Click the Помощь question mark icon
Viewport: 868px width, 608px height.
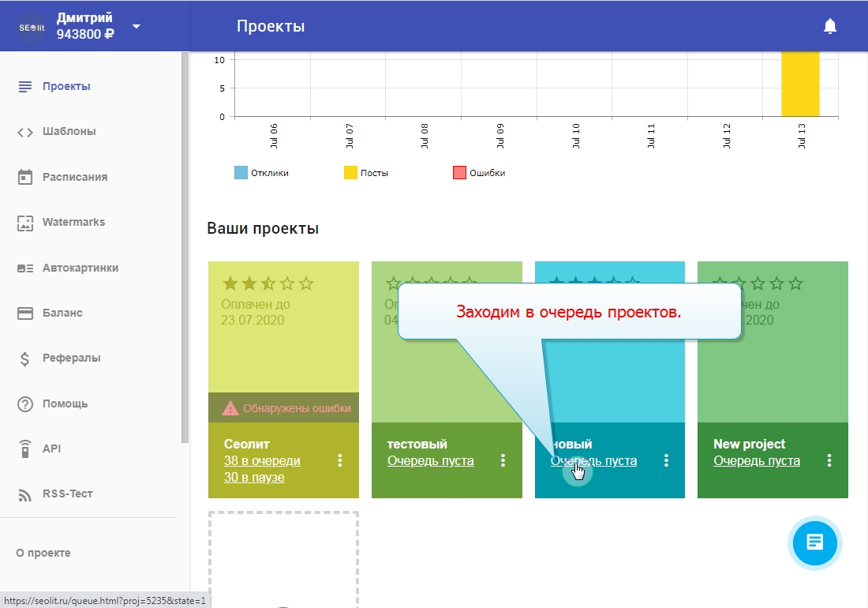point(25,404)
